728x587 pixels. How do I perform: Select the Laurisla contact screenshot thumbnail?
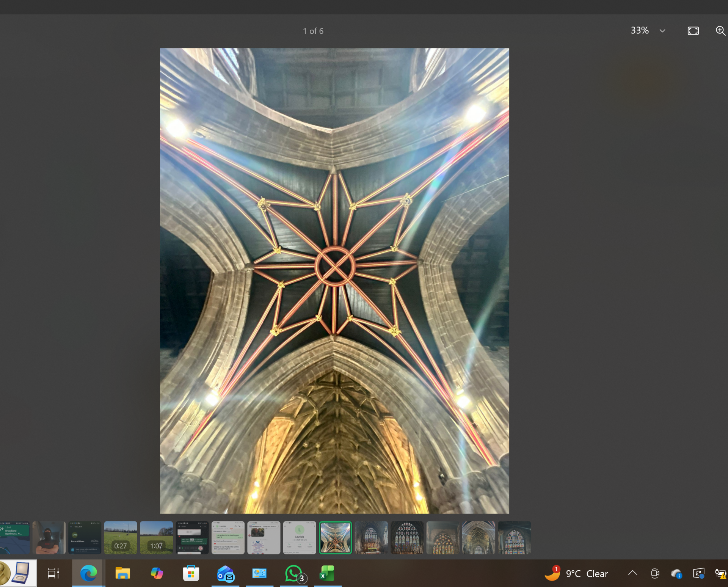tap(300, 537)
